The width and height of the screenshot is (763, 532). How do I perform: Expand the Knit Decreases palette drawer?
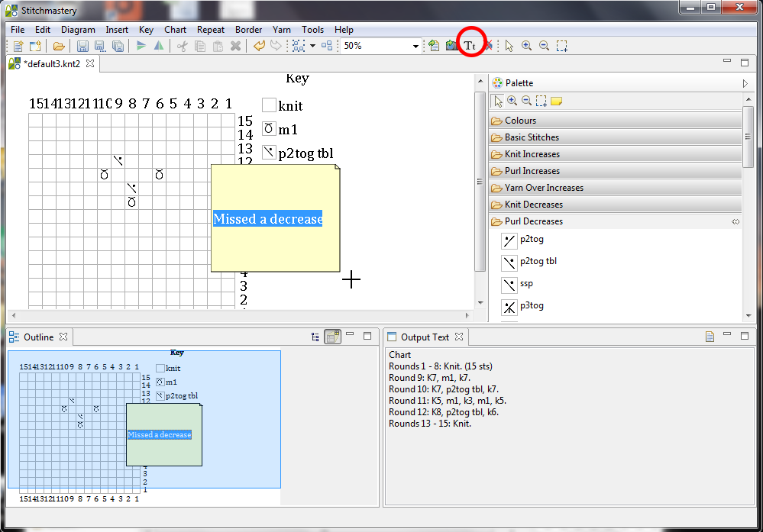point(533,205)
